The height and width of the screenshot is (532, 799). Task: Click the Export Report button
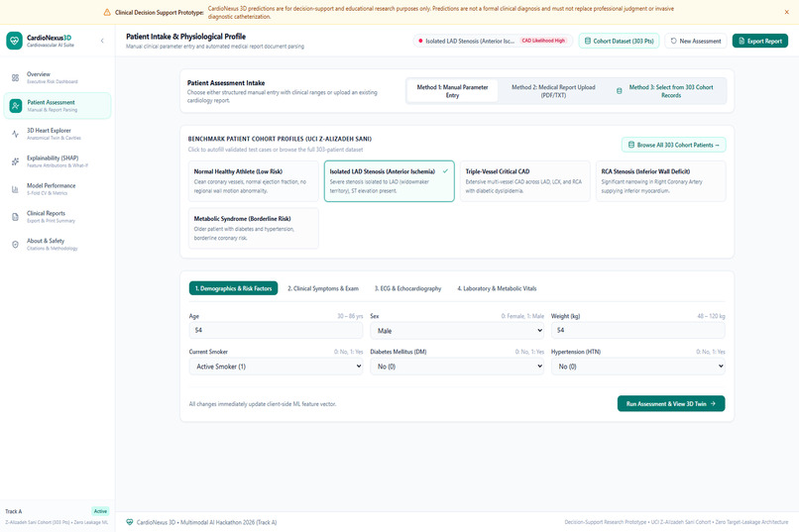click(760, 41)
